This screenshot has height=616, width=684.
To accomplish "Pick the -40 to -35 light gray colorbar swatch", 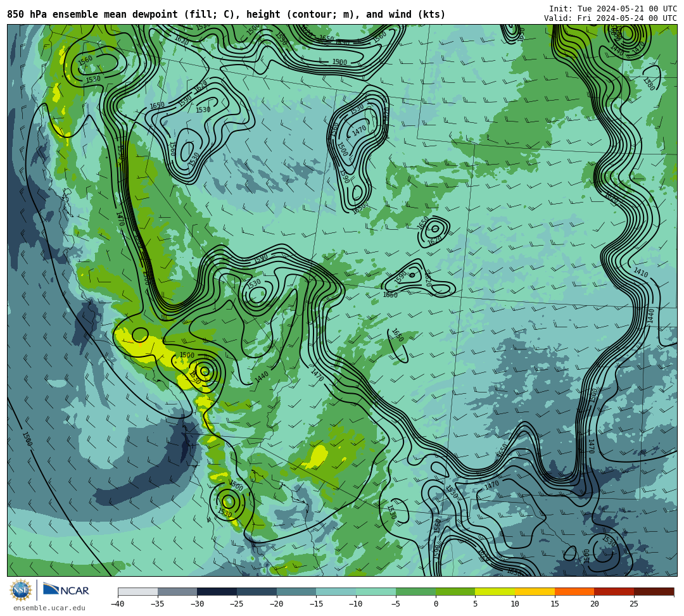I will [x=137, y=591].
